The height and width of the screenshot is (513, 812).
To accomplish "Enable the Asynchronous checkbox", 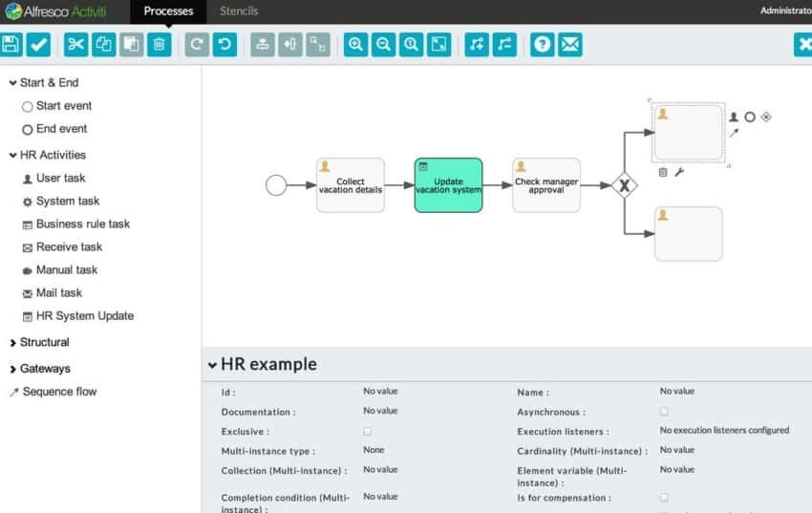I will pyautogui.click(x=664, y=412).
